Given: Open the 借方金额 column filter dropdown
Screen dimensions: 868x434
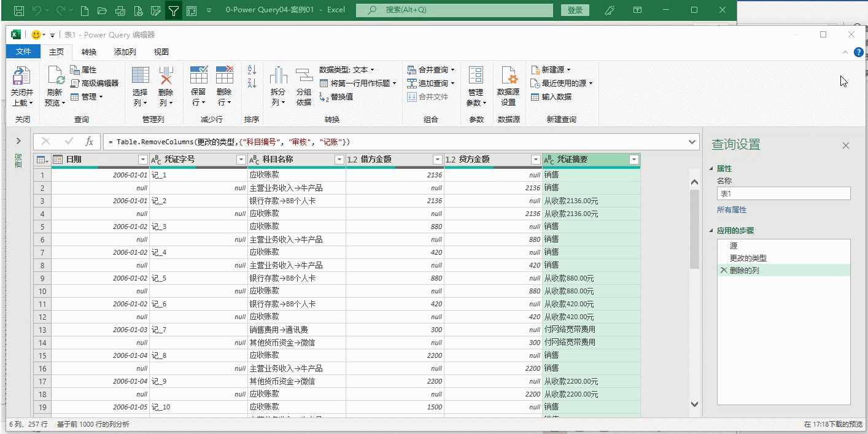Looking at the screenshot, I should coord(438,160).
